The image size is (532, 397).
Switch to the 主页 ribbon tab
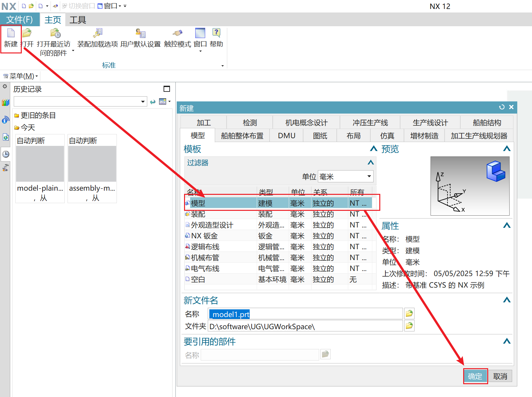point(53,20)
